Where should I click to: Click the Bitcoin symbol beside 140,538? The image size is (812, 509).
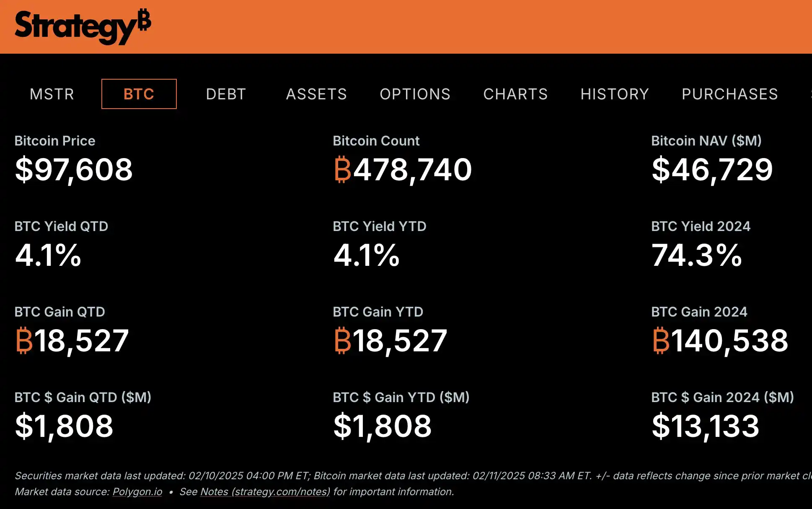[x=661, y=340]
